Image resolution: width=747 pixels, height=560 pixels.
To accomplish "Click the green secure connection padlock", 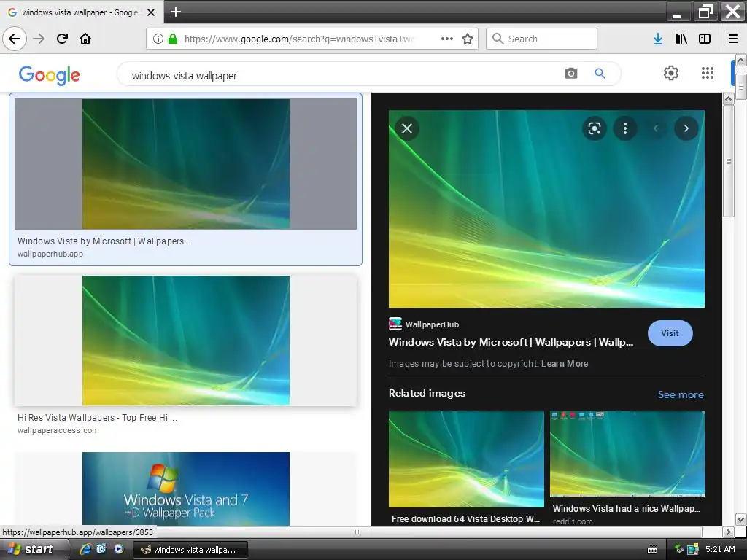I will (173, 39).
